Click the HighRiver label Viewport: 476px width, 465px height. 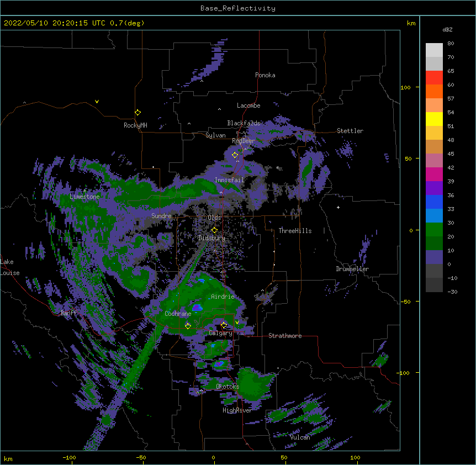(237, 410)
